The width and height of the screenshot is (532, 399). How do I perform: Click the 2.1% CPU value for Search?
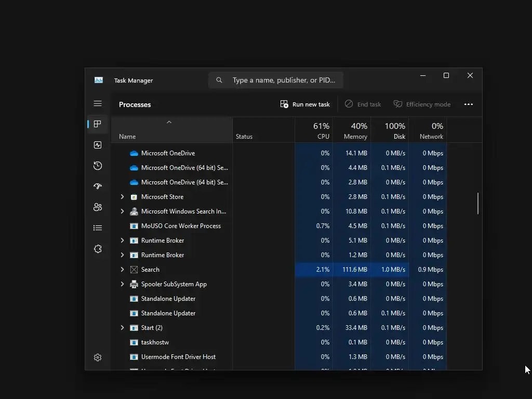click(323, 270)
